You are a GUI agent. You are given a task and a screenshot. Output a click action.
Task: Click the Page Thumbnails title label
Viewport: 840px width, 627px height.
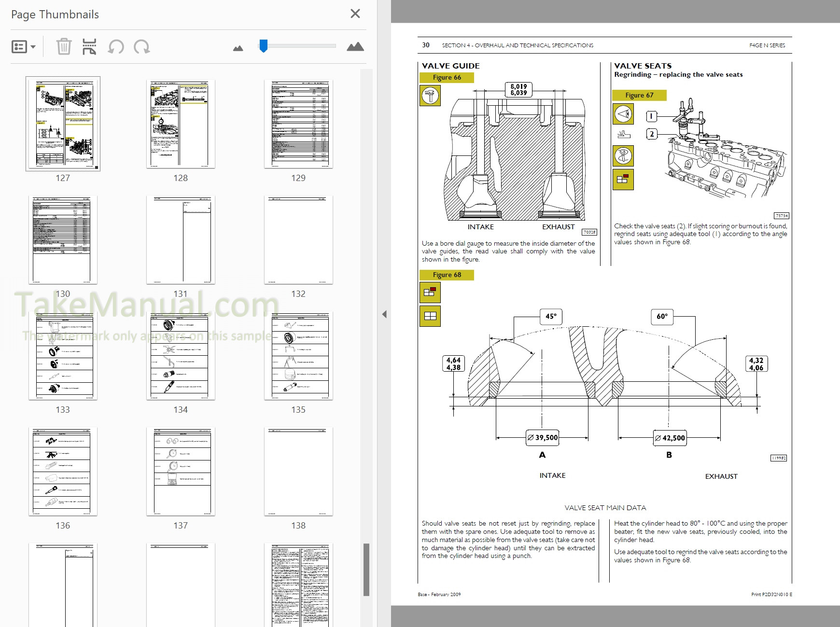[56, 14]
